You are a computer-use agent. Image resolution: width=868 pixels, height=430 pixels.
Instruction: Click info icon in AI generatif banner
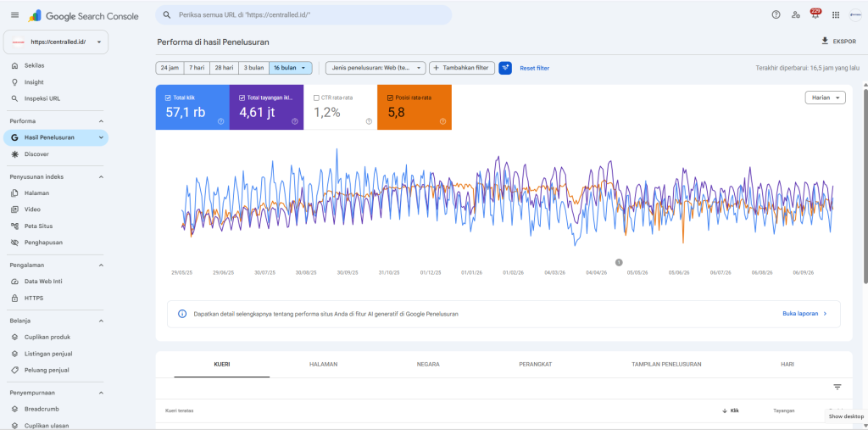tap(182, 314)
